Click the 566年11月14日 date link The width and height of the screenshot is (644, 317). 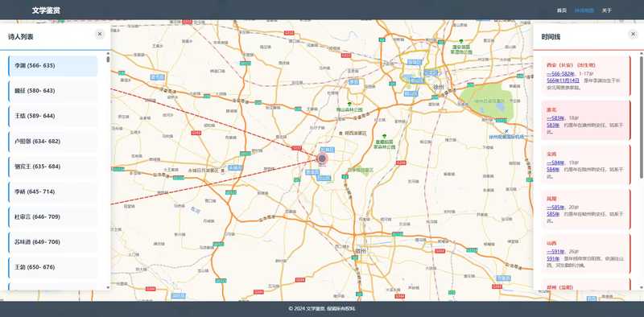pos(563,80)
